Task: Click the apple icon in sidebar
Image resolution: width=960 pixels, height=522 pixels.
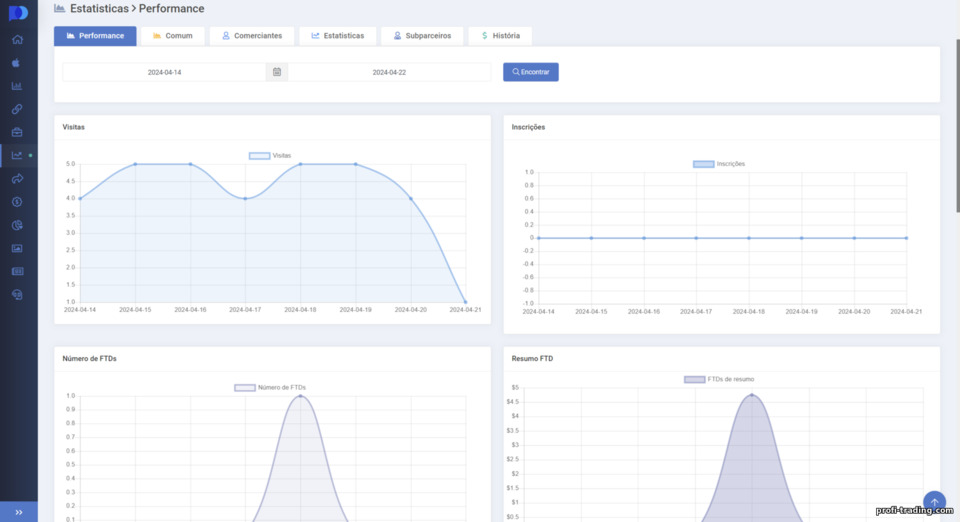Action: point(17,63)
